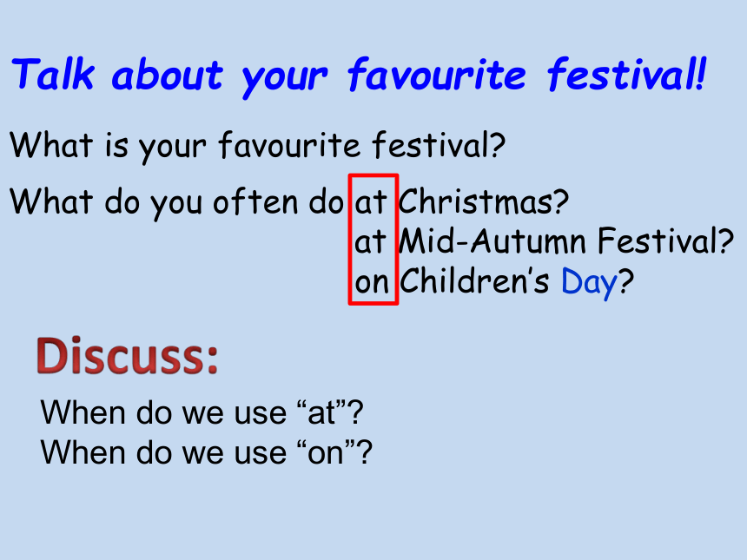Click the word "favourite" in the blue title
The image size is (747, 560).
[436, 75]
